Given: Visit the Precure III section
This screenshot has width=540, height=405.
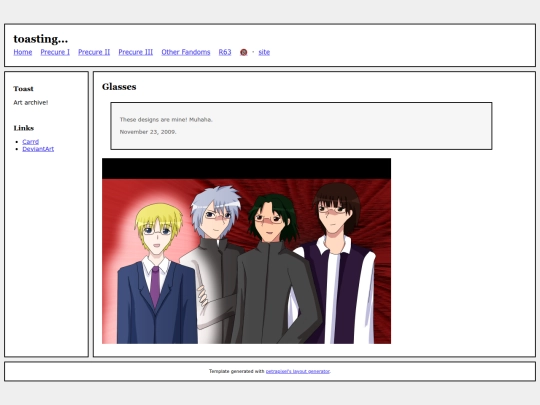Looking at the screenshot, I should tap(136, 52).
